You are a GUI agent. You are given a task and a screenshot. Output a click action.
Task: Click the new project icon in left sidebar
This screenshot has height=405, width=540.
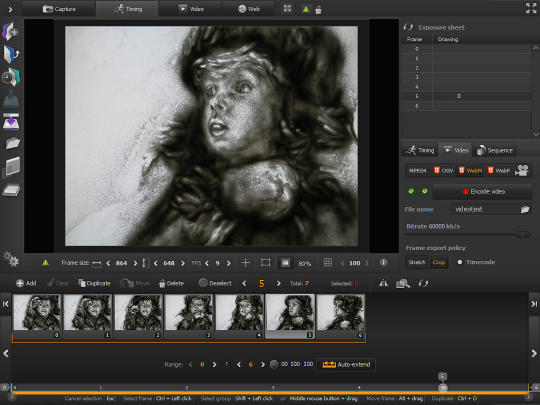point(10,31)
